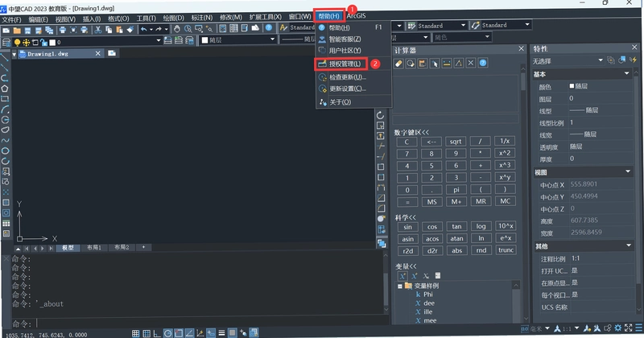Click the calculator Clear eraser icon
644x338 pixels.
pyautogui.click(x=398, y=64)
